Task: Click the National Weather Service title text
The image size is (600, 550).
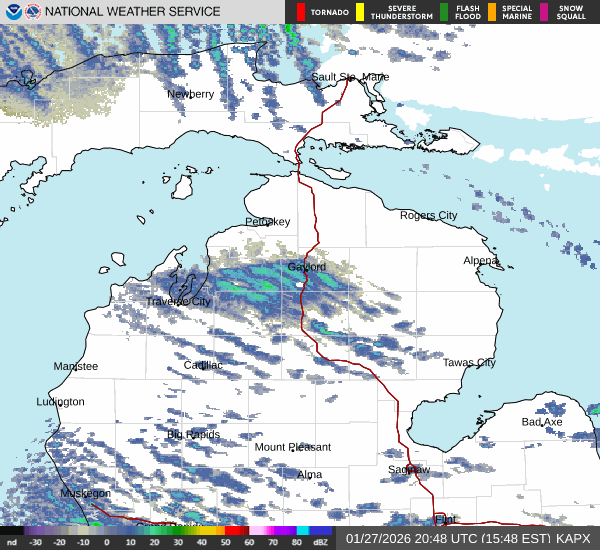Action: 133,12
